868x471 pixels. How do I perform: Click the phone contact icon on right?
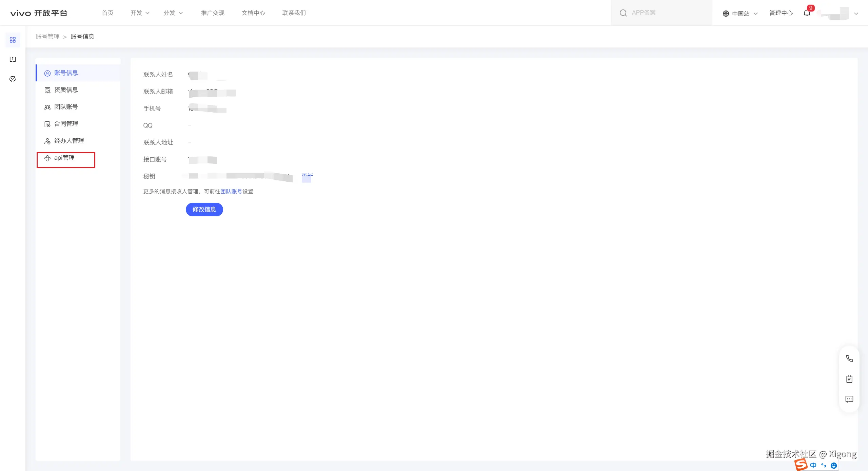(x=849, y=358)
